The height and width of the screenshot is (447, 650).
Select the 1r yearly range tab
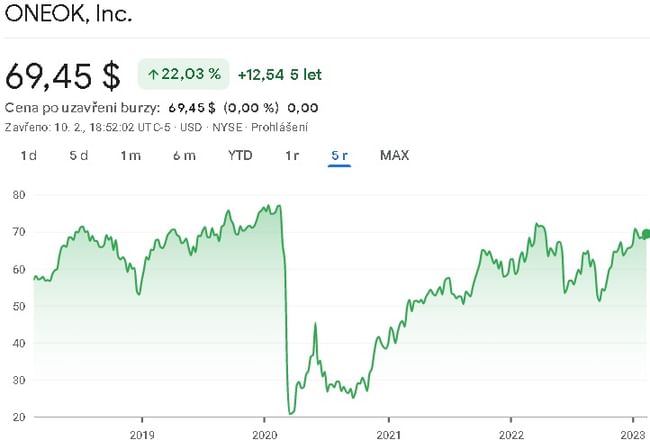292,155
